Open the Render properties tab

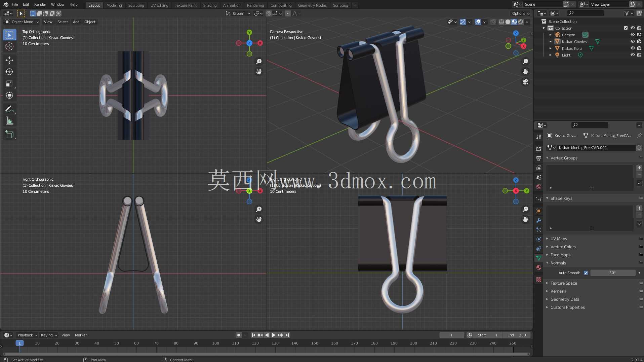(539, 149)
